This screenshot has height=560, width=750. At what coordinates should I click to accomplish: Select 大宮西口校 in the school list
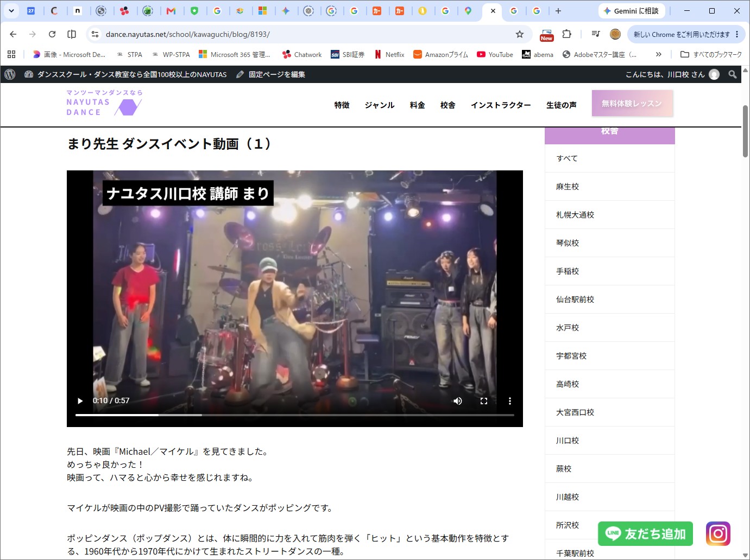tap(609, 412)
